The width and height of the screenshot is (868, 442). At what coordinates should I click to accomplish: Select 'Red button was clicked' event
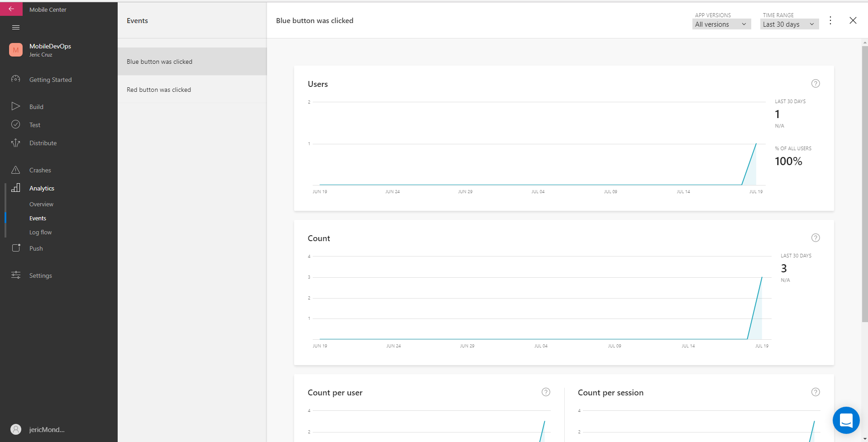point(192,90)
